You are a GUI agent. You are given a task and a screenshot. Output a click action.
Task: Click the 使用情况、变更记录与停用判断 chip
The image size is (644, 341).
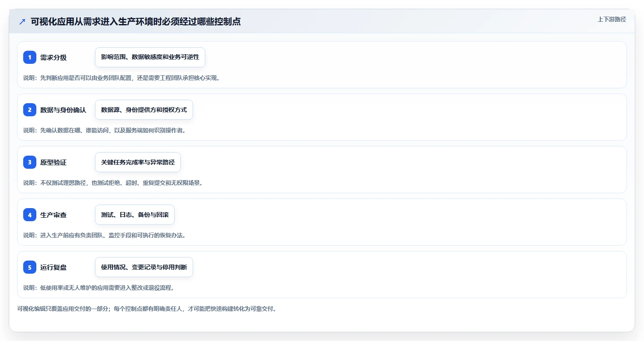(144, 267)
